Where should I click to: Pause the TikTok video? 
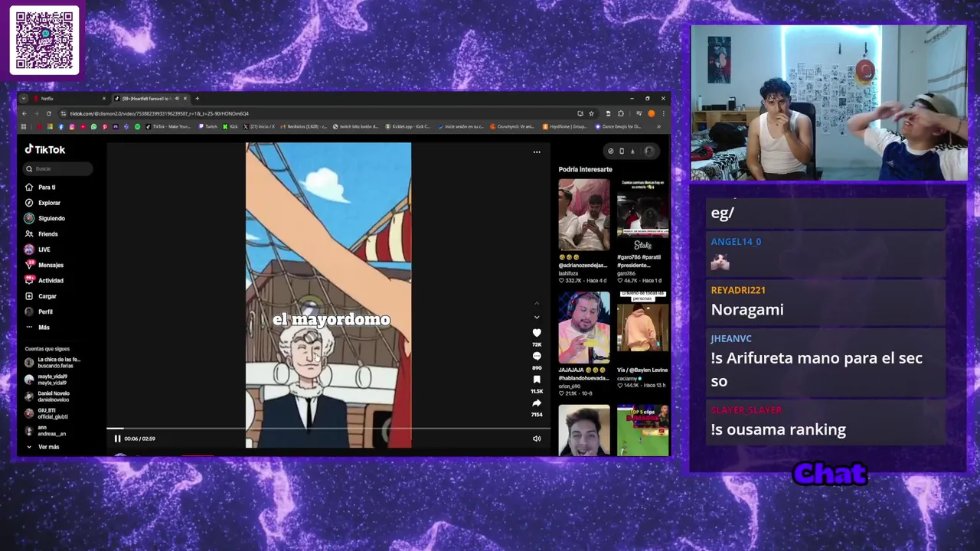click(117, 439)
